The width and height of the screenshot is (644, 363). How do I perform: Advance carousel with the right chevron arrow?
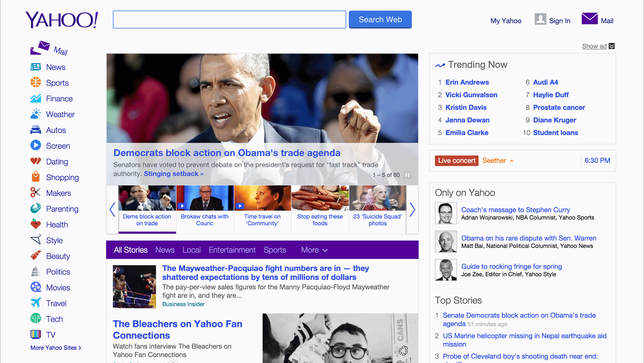point(412,209)
